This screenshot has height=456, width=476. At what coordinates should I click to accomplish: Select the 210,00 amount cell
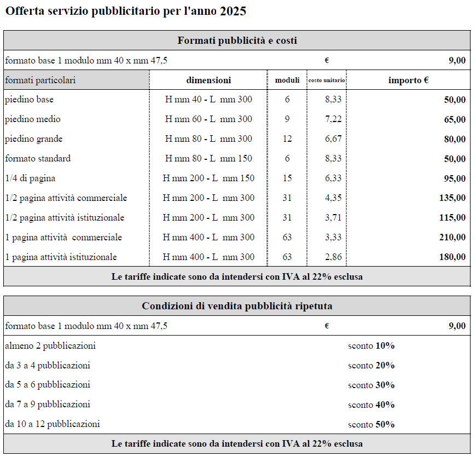pos(452,238)
